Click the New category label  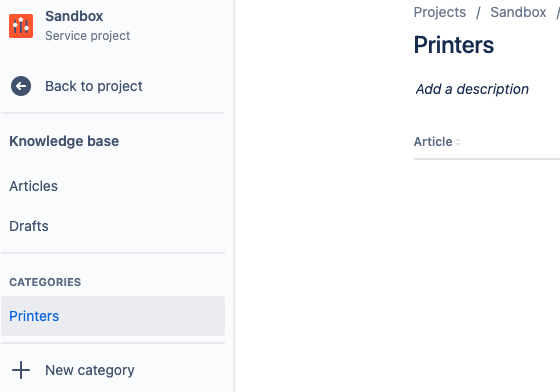tap(90, 370)
